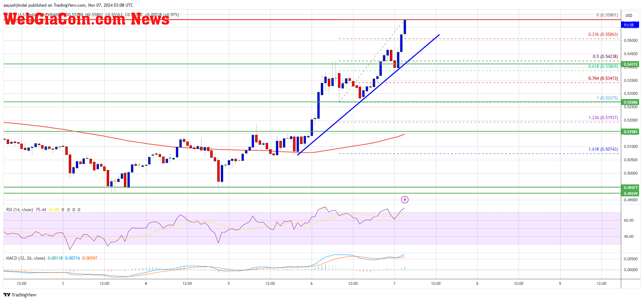
Task: Select the green 0.54112 price level label
Action: tap(630, 64)
